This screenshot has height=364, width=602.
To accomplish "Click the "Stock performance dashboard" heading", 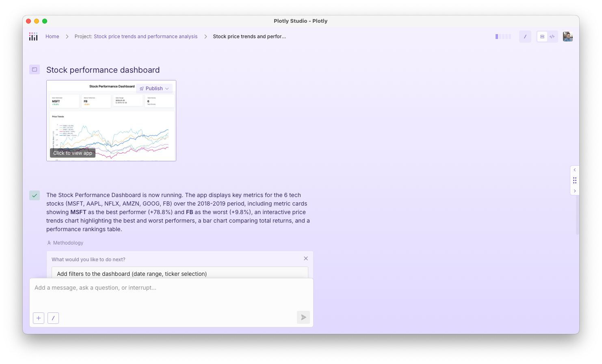I will click(x=103, y=70).
